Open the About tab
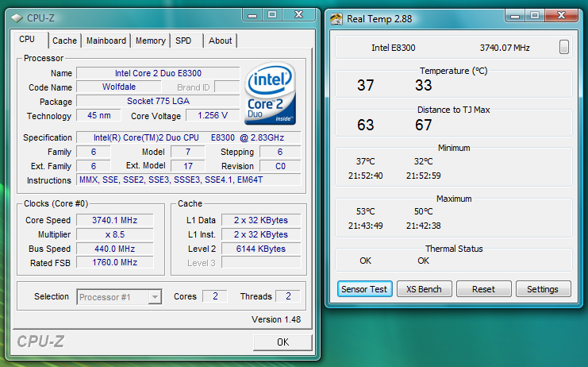 tap(220, 41)
